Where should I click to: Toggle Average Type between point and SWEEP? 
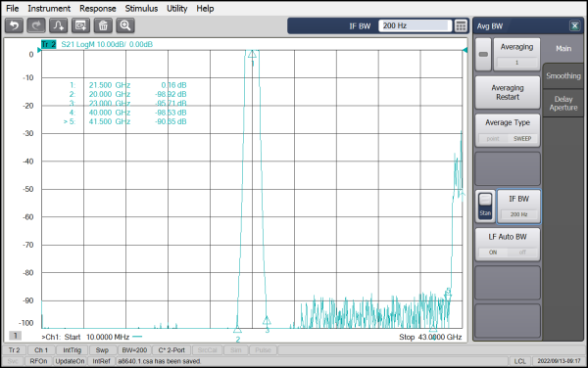(508, 130)
